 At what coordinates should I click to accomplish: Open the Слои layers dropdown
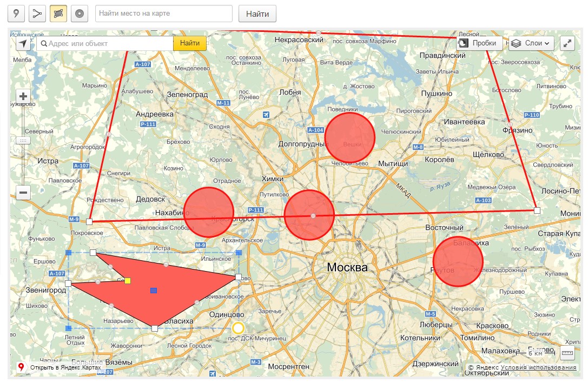tap(531, 43)
